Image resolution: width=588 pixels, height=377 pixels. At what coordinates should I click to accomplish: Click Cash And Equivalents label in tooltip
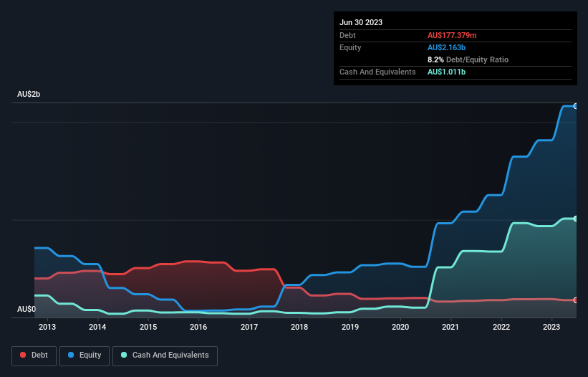tap(377, 72)
